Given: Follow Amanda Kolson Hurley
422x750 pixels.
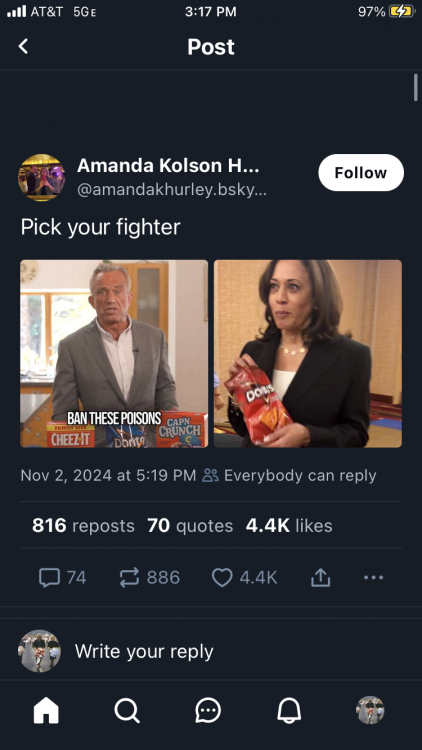Looking at the screenshot, I should (361, 173).
